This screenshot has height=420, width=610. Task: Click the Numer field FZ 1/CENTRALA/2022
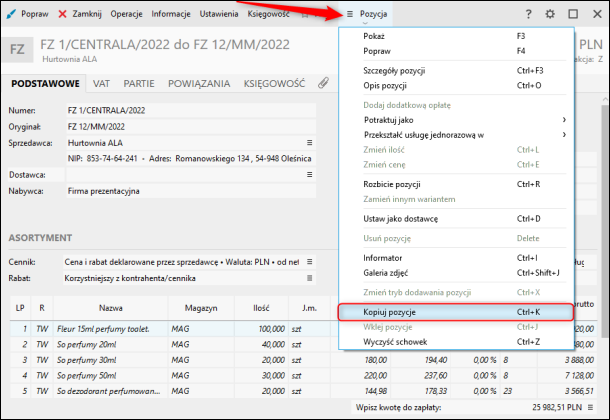191,110
